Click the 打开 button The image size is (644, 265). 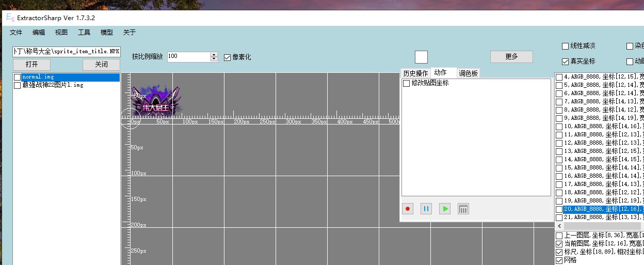[x=31, y=65]
